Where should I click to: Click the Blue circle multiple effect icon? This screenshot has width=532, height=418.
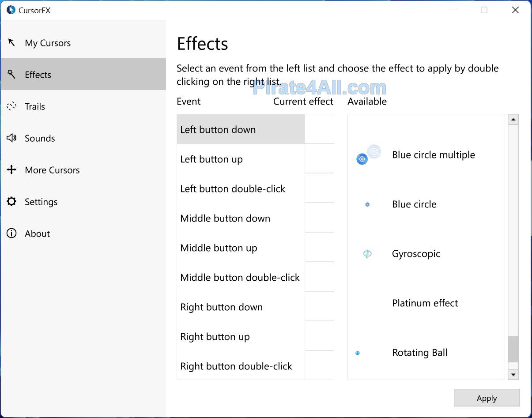368,155
